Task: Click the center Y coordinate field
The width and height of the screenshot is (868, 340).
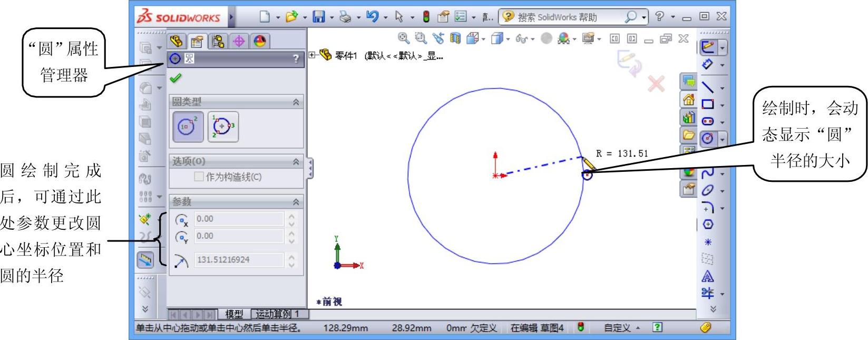Action: point(239,236)
